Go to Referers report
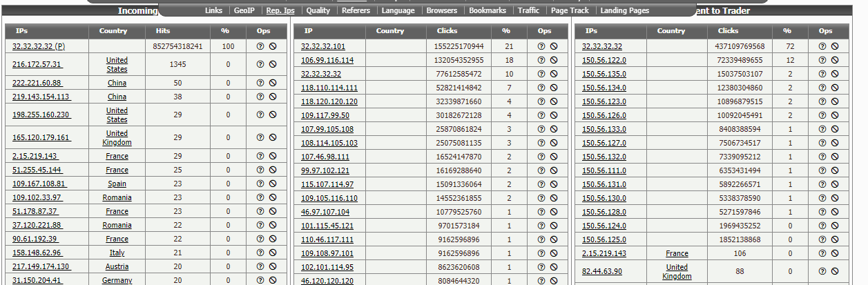This screenshot has height=285, width=868. (x=356, y=10)
